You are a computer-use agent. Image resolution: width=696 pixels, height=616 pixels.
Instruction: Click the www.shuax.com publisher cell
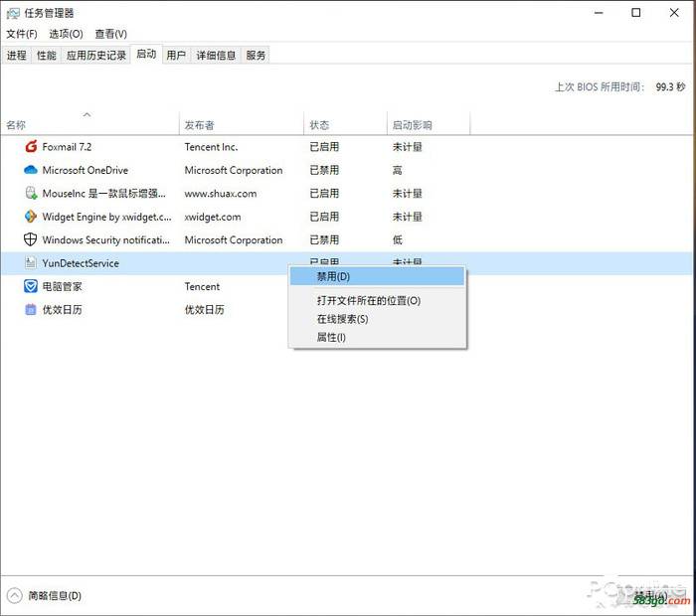click(x=221, y=194)
